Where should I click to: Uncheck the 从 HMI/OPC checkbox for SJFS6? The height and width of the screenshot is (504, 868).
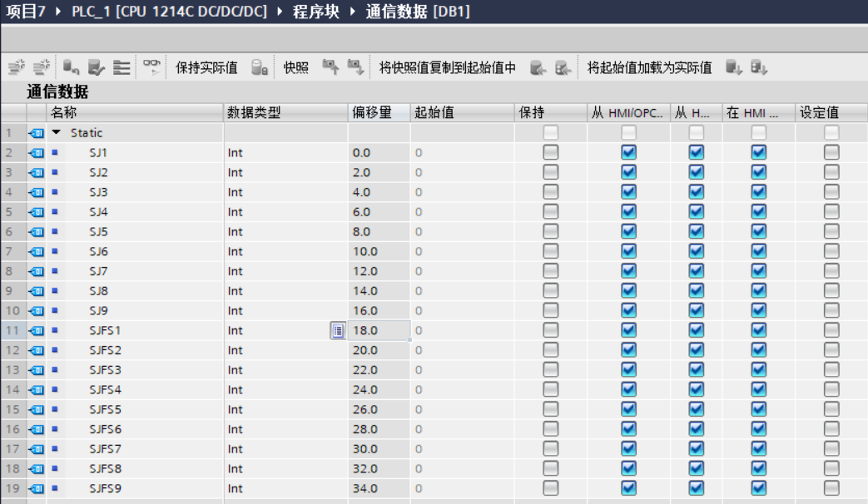[x=628, y=429]
